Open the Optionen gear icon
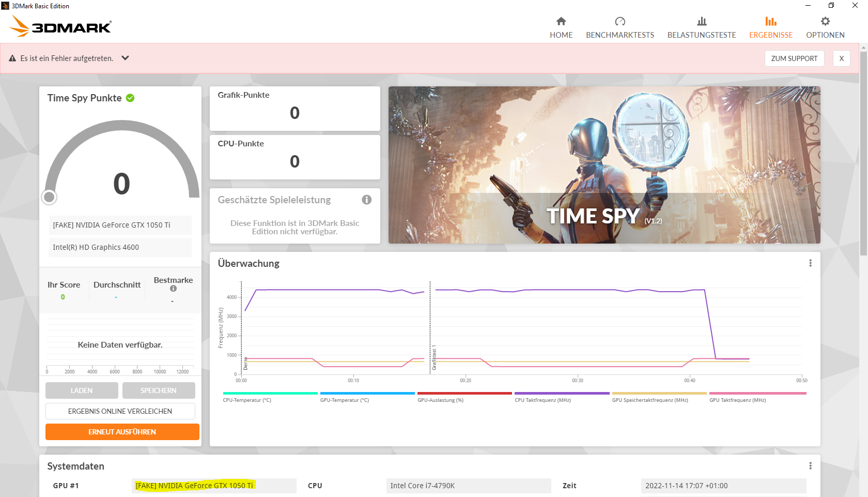868x497 pixels. coord(825,21)
